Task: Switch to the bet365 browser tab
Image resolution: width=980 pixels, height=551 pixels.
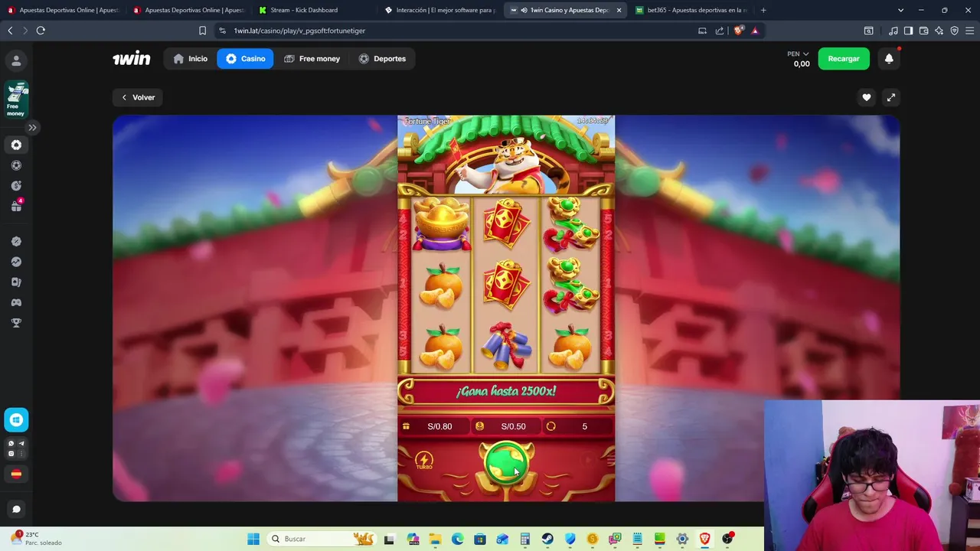Action: 691,10
